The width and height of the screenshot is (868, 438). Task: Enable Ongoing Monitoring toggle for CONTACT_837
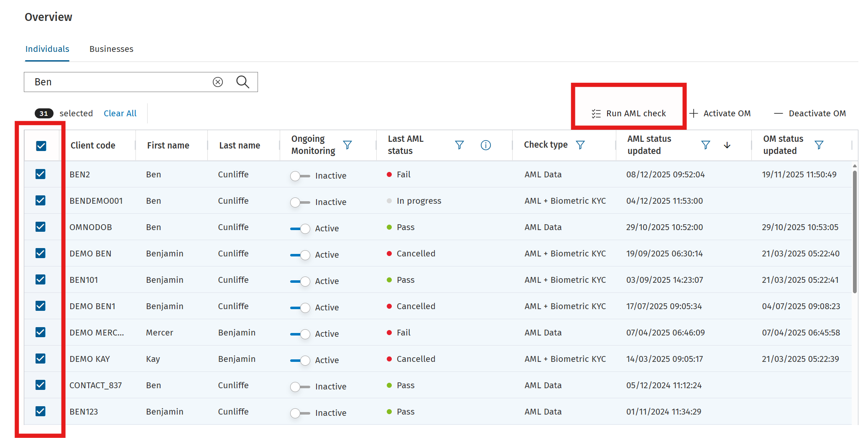[300, 387]
